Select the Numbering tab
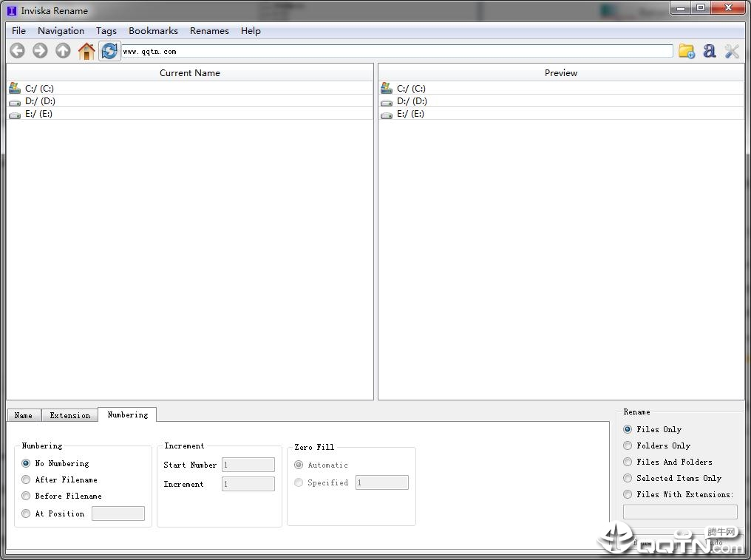This screenshot has height=560, width=751. point(127,414)
